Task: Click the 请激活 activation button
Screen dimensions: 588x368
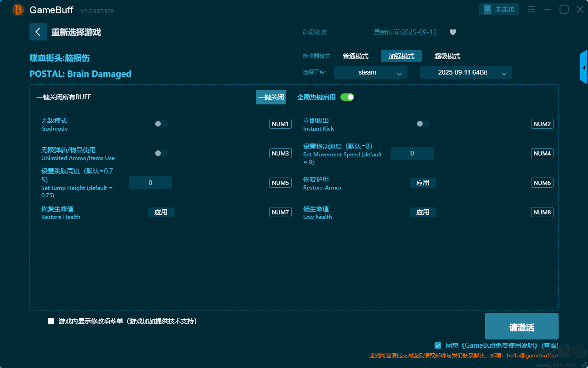Action: pyautogui.click(x=522, y=326)
